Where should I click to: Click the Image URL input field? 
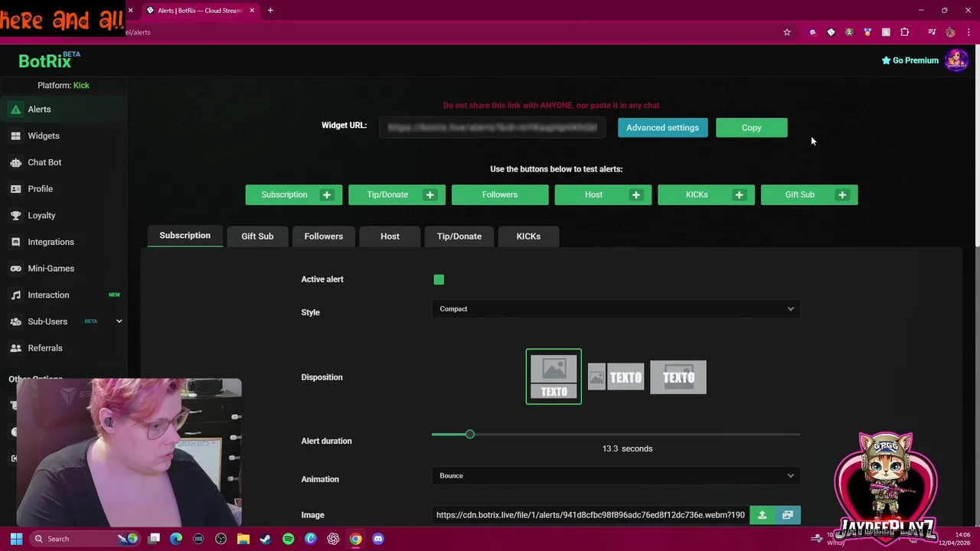pyautogui.click(x=590, y=515)
